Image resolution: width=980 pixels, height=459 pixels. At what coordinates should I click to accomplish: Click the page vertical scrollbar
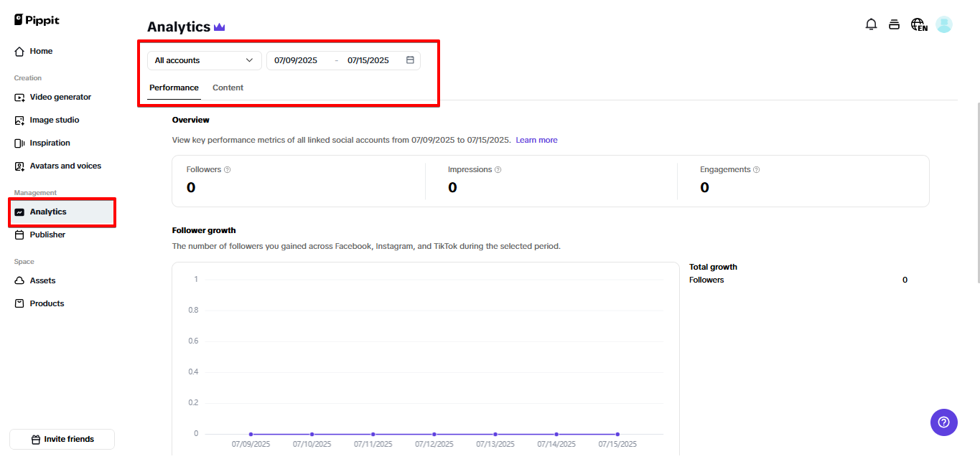976,194
